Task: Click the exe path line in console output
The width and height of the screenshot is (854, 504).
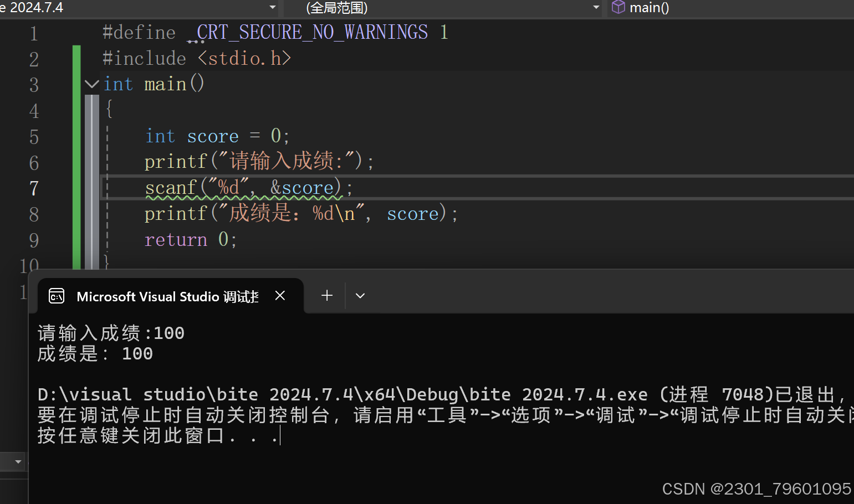Action: 442,394
